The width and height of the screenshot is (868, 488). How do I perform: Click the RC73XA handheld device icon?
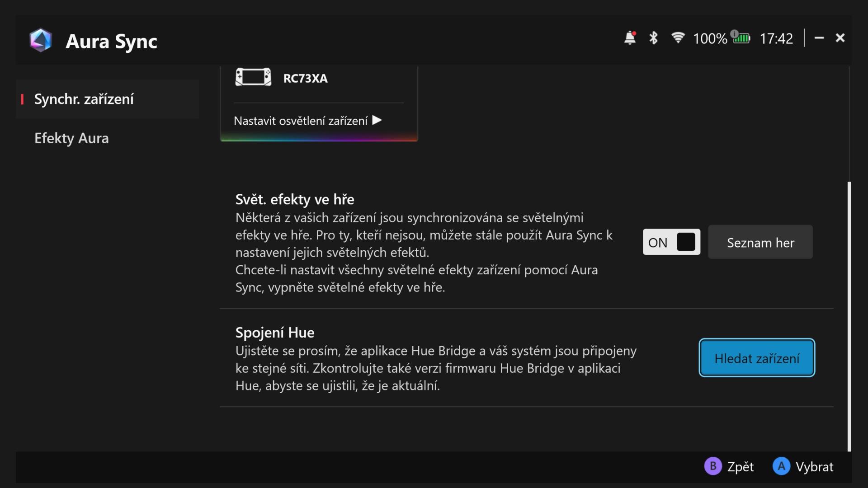253,77
